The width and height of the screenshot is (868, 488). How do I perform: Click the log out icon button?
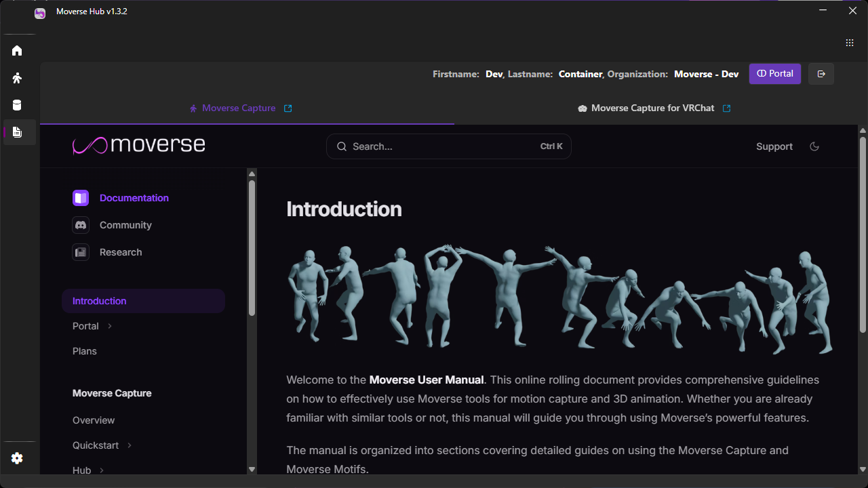(821, 74)
